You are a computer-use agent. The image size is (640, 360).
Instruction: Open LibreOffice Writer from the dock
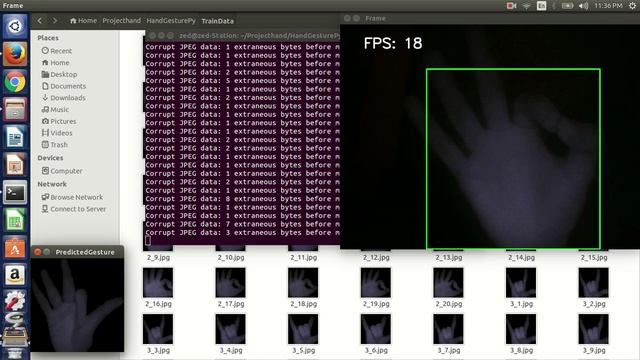[15, 137]
